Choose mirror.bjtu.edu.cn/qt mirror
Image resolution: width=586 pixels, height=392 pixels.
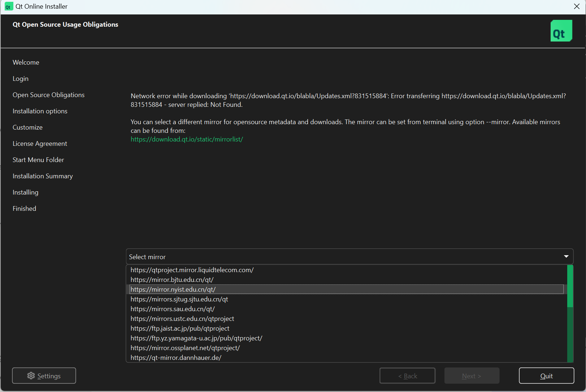[347, 280]
